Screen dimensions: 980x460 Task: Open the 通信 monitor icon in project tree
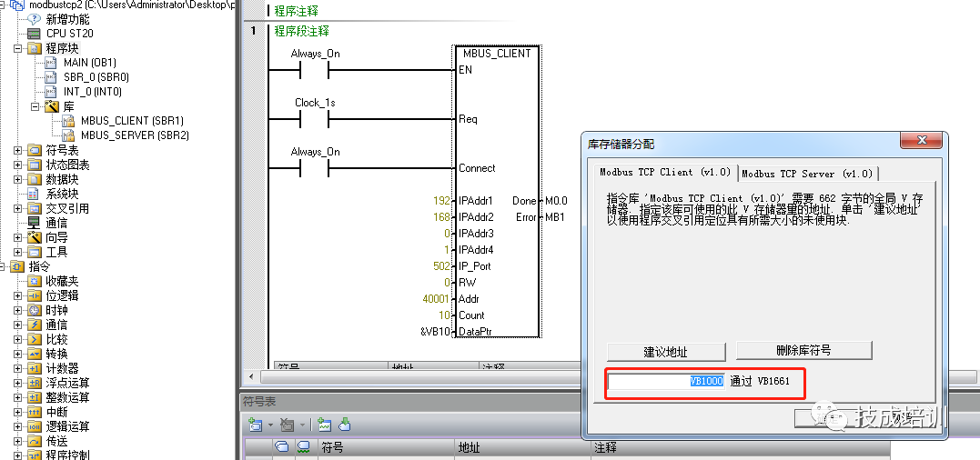click(34, 223)
